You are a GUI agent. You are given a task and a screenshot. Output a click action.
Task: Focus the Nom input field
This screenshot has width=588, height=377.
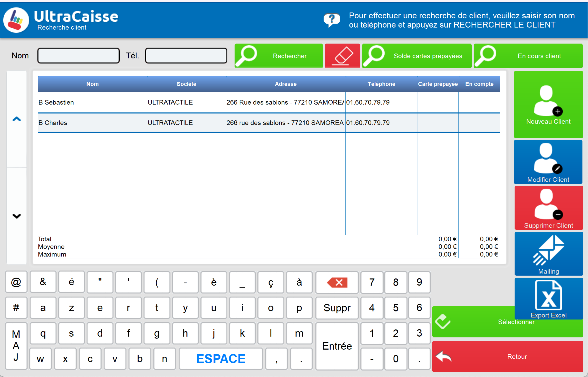pos(78,56)
